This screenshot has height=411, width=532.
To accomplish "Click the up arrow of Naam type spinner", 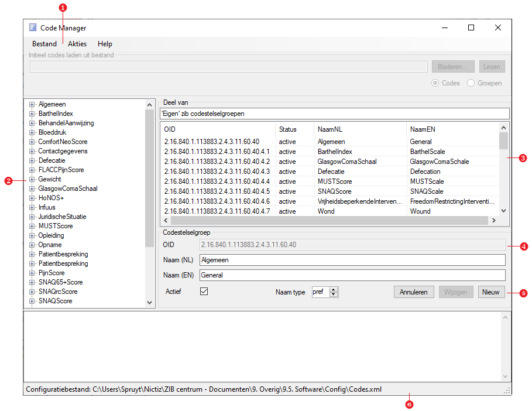I will click(334, 289).
